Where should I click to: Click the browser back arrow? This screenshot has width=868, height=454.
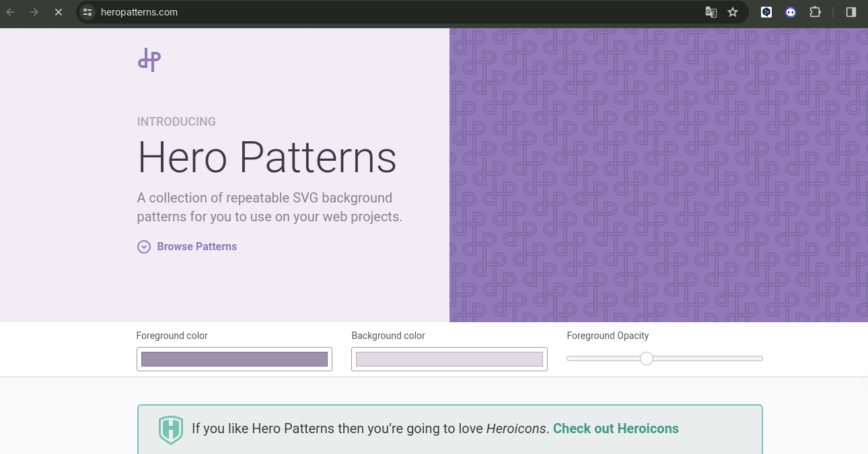[11, 12]
